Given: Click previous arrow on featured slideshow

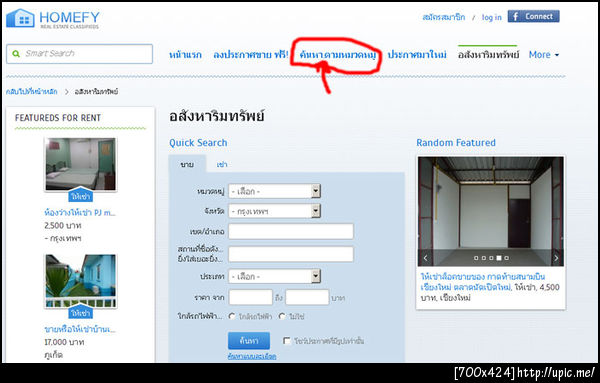Looking at the screenshot, I should point(426,258).
